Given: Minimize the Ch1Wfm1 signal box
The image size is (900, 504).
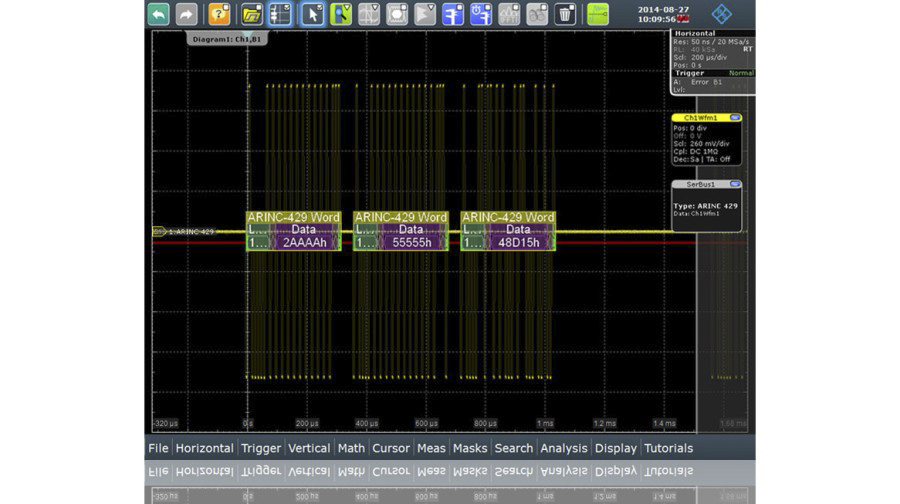Looking at the screenshot, I should click(x=735, y=118).
